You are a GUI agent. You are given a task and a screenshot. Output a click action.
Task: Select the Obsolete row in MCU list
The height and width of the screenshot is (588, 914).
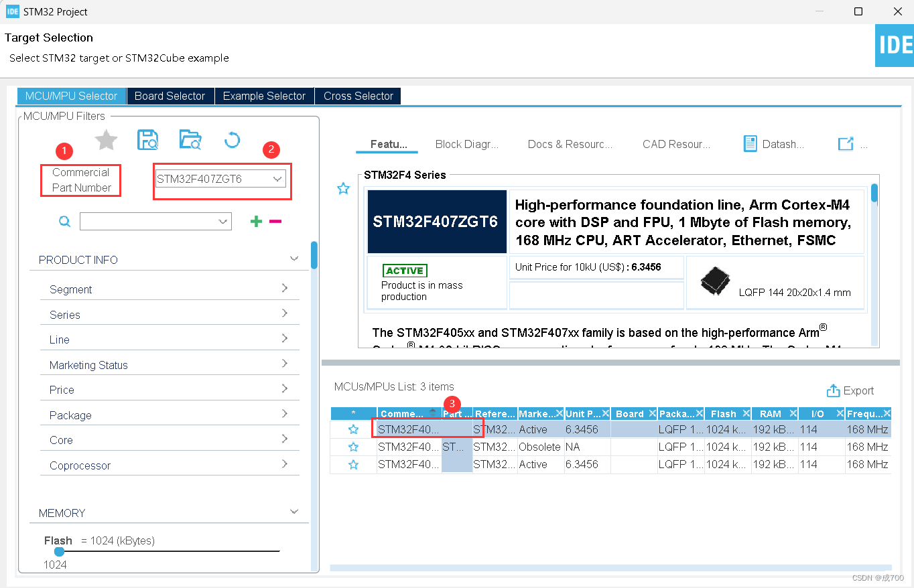tap(610, 447)
